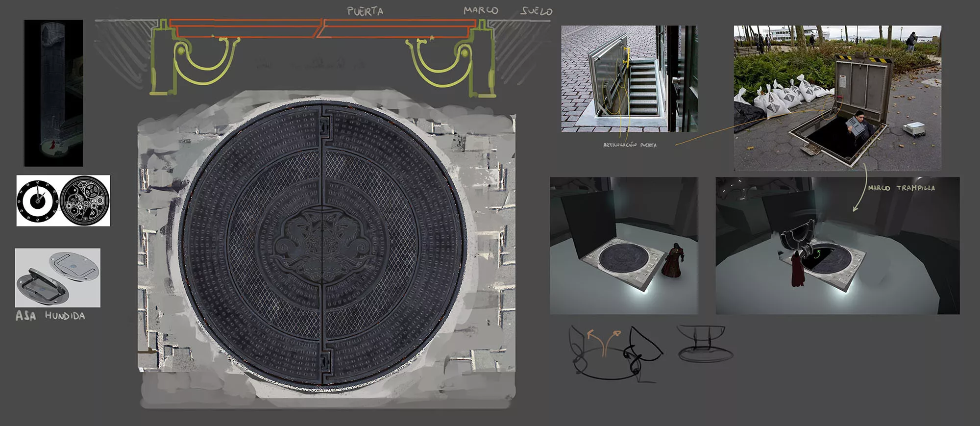
Task: Click the "ARTICULACIÓN PUERTA" annotation text
Action: click(x=630, y=145)
